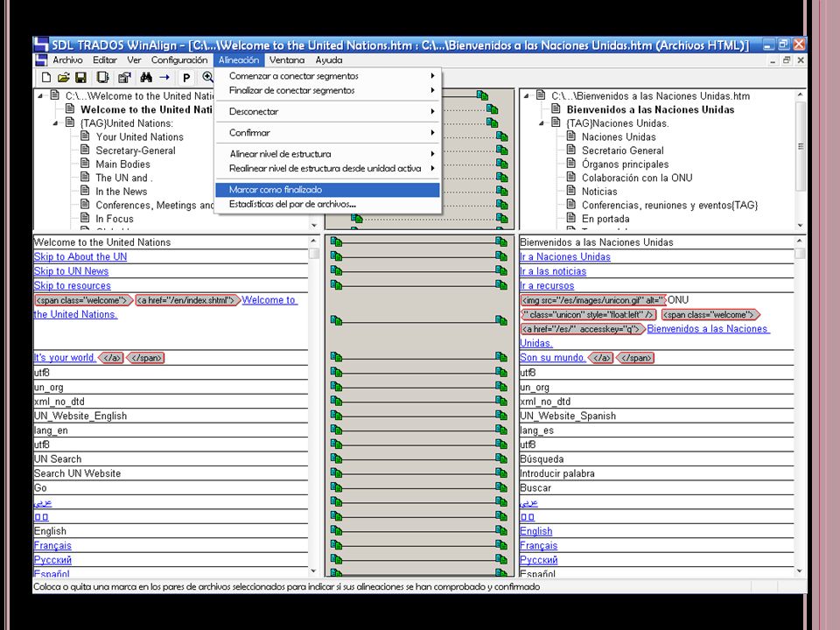Image resolution: width=840 pixels, height=630 pixels.
Task: Open the Archivo menu
Action: point(67,60)
